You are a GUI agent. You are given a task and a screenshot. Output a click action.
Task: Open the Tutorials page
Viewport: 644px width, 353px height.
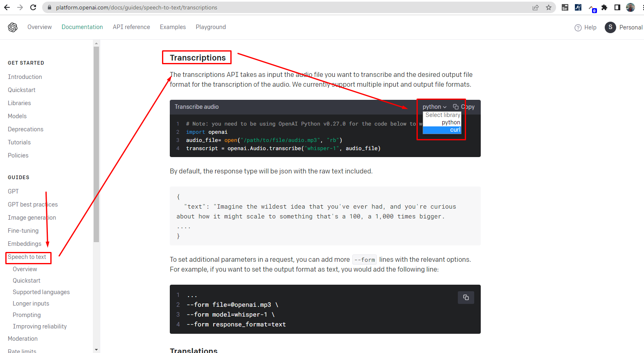click(19, 142)
